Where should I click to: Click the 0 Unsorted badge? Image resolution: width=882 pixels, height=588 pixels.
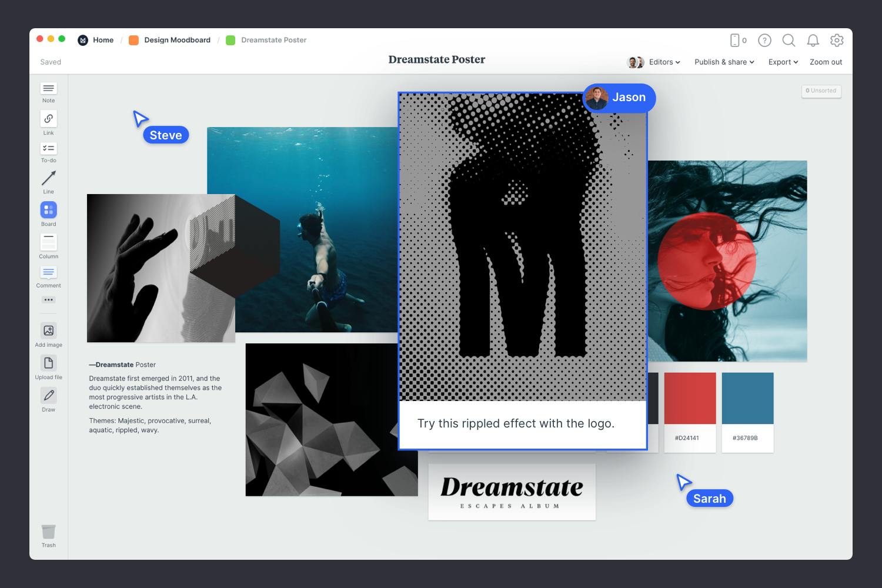click(x=821, y=91)
